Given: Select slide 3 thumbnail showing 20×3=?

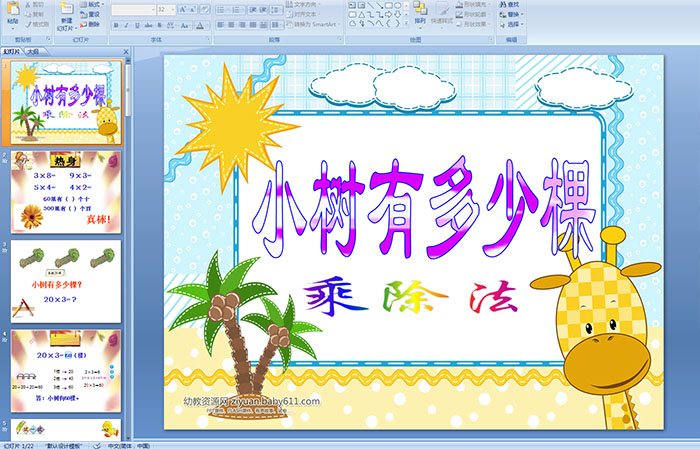Looking at the screenshot, I should tap(66, 282).
